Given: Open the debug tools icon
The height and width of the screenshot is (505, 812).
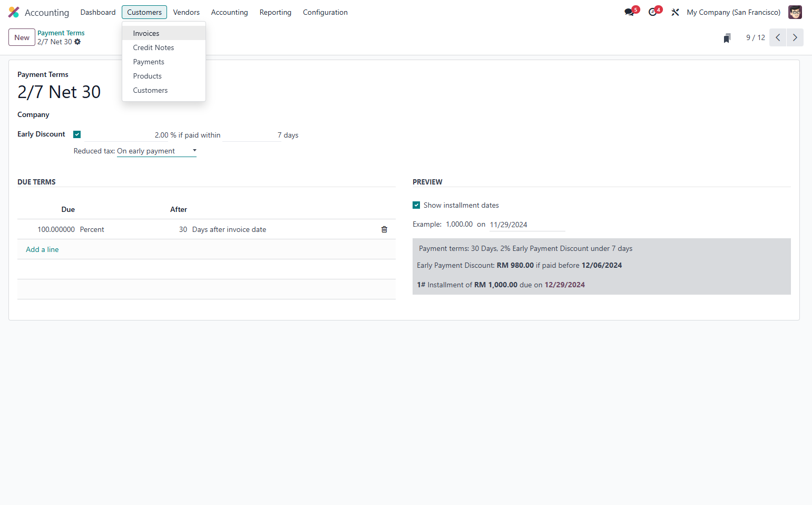Looking at the screenshot, I should coord(675,12).
